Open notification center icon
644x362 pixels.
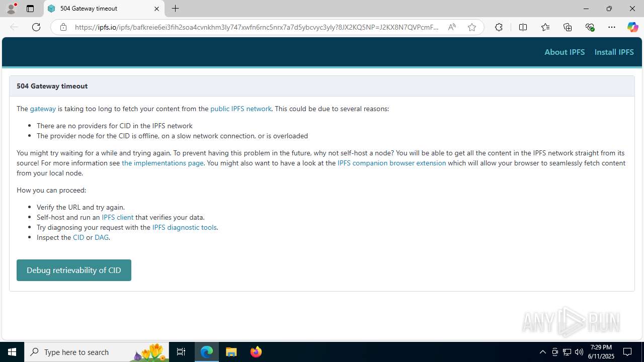tap(627, 352)
